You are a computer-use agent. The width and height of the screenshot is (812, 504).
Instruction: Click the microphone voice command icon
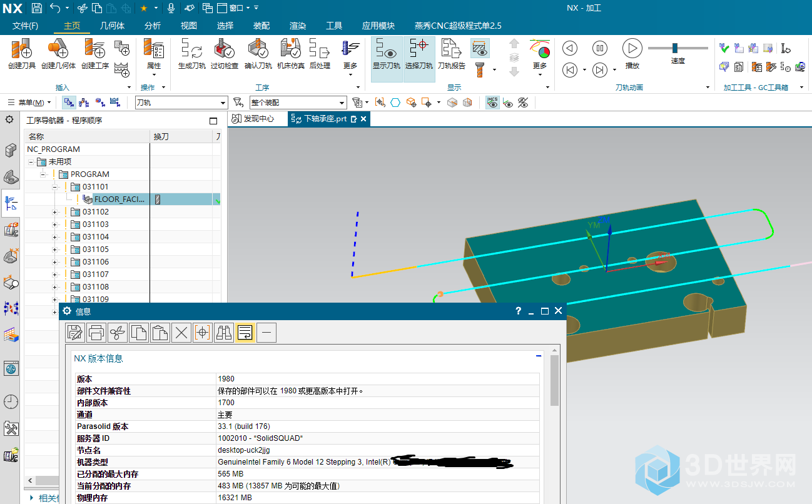pyautogui.click(x=171, y=8)
